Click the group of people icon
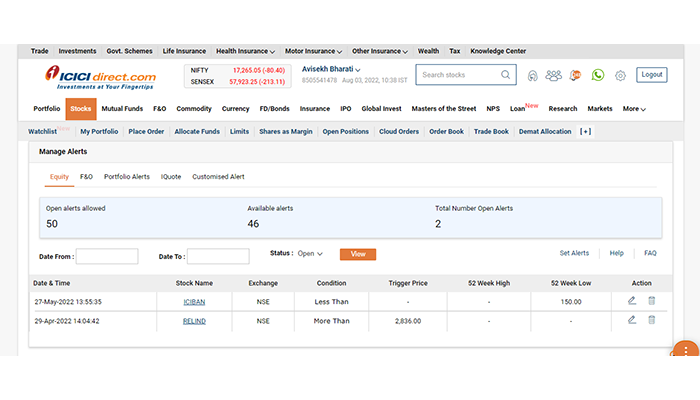 coord(554,75)
